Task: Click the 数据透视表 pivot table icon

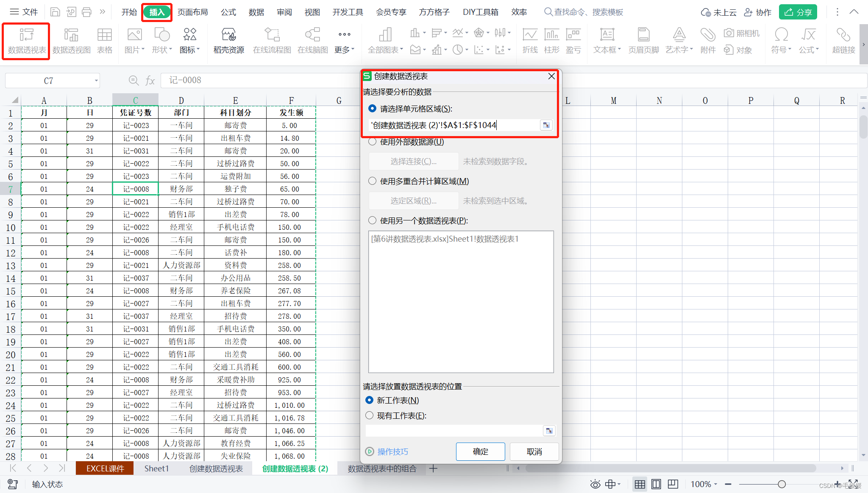Action: tap(26, 41)
